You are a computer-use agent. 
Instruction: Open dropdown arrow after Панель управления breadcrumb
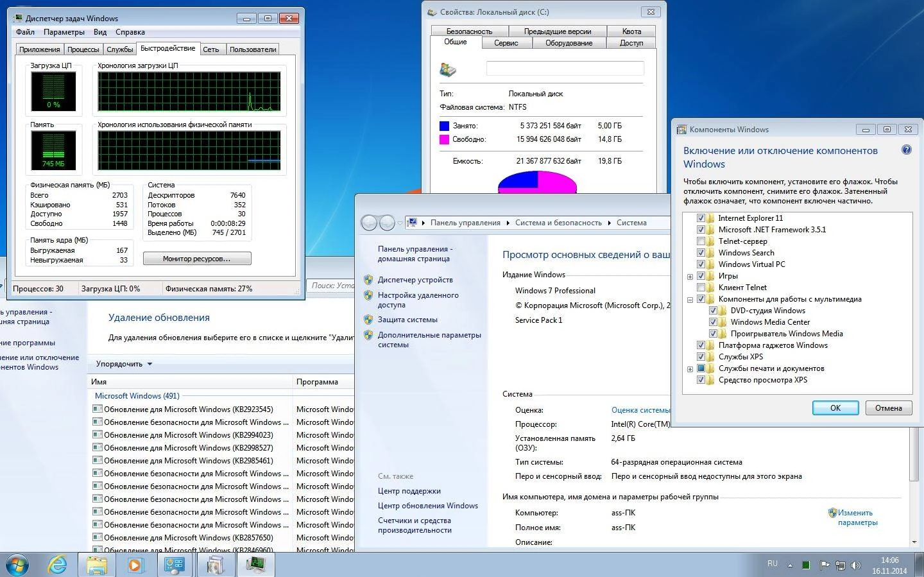coord(508,223)
